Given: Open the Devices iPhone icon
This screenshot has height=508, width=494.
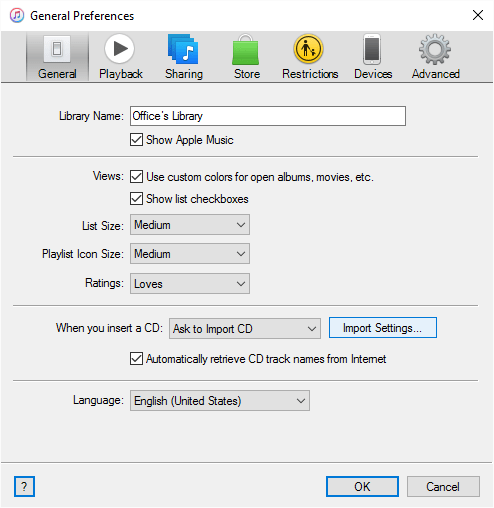Looking at the screenshot, I should 372,49.
